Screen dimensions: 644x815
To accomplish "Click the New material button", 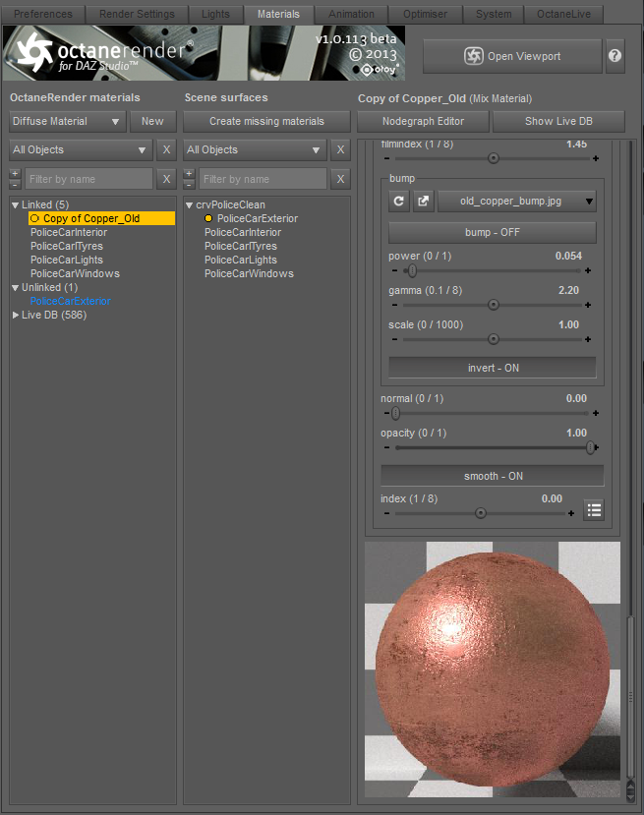I will coord(152,121).
